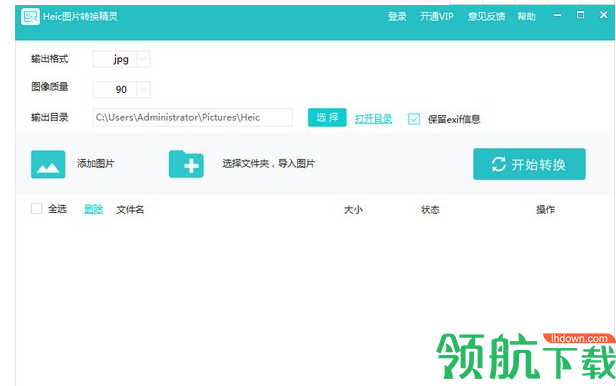Open the 开通VIP menu item

coord(437,16)
